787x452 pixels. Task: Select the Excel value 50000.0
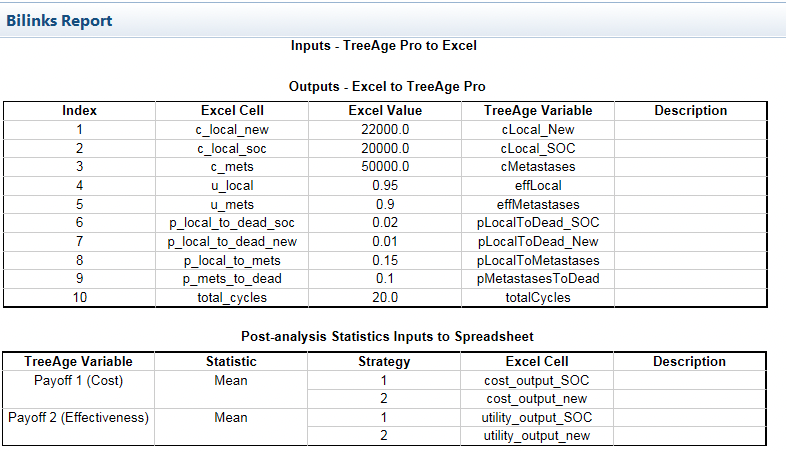(x=385, y=166)
